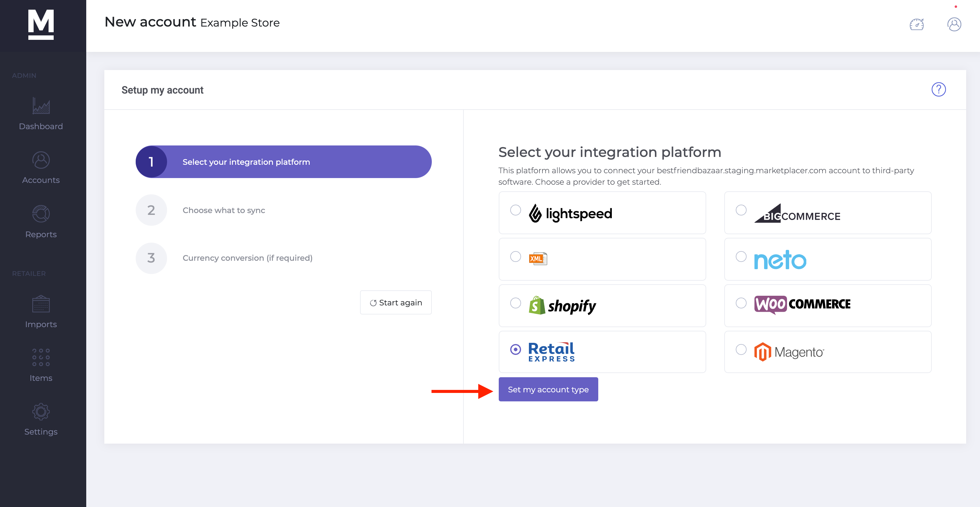The image size is (980, 507).
Task: Select the Magento radio button
Action: coord(741,349)
